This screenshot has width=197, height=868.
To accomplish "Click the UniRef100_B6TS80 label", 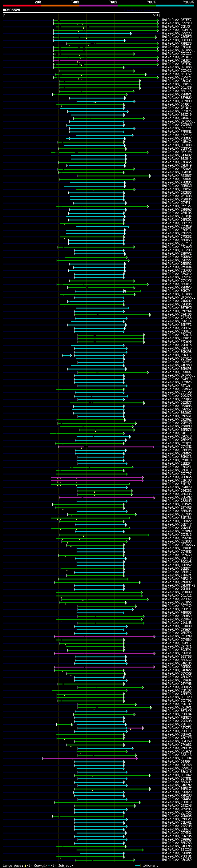I will (177, 515).
